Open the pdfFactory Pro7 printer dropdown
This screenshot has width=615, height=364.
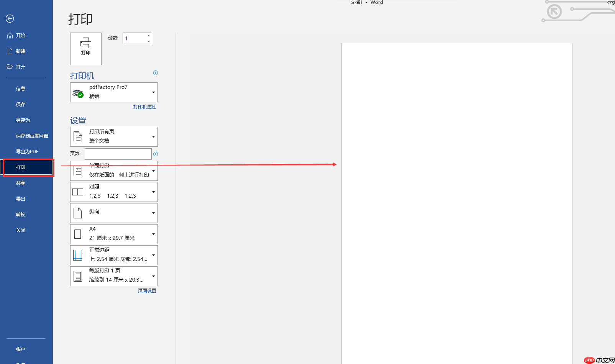pyautogui.click(x=114, y=92)
